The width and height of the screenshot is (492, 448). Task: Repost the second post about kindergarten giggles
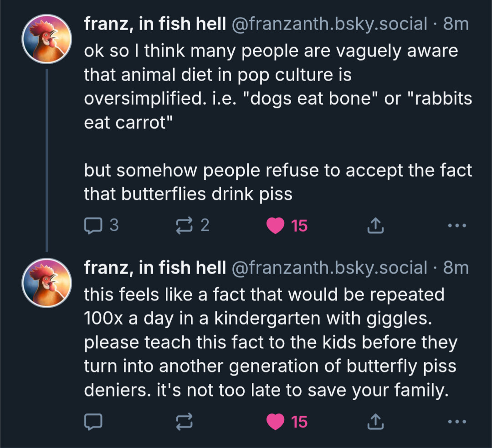coord(184,422)
